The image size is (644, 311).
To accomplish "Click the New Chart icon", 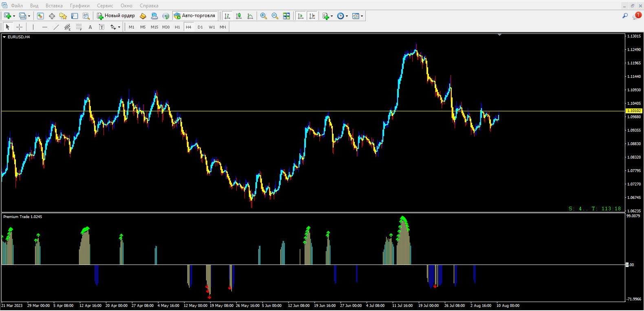I will click(x=7, y=16).
